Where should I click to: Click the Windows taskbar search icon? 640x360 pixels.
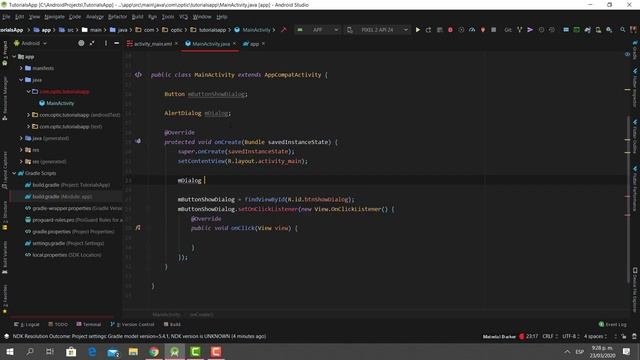[30, 351]
